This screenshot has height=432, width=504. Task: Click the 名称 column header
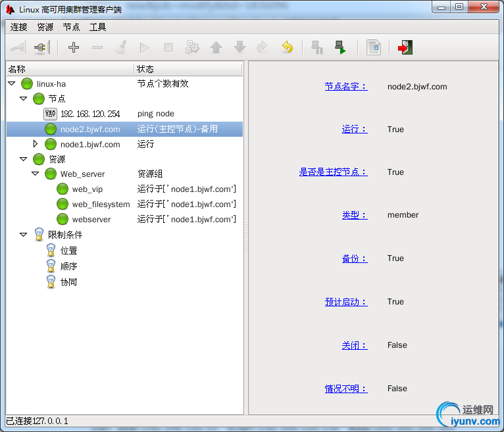click(x=70, y=69)
